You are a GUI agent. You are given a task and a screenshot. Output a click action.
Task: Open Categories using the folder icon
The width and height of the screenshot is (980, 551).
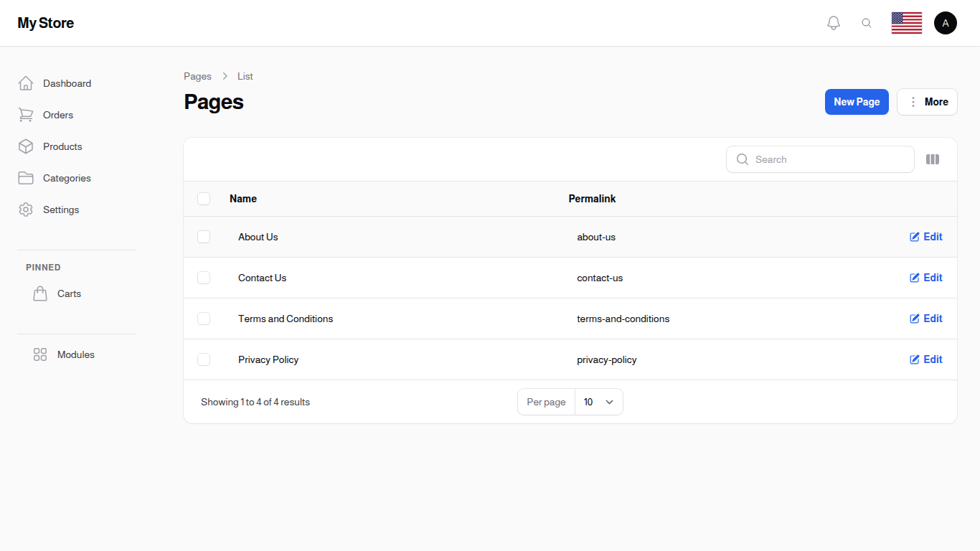[x=26, y=178]
